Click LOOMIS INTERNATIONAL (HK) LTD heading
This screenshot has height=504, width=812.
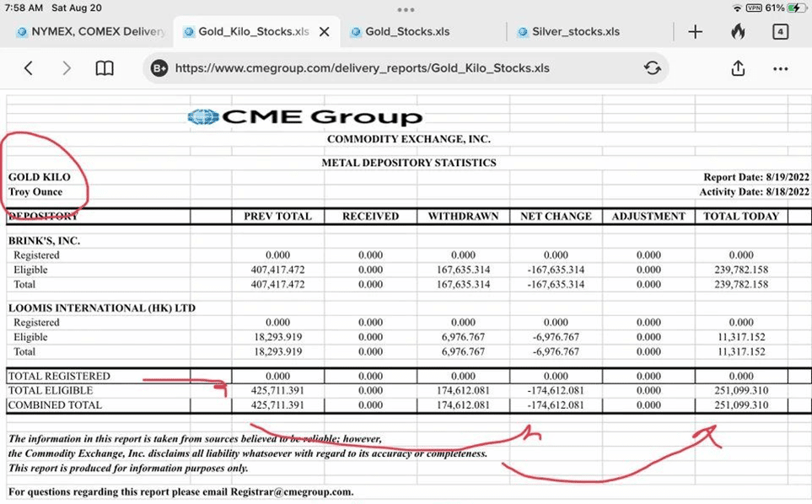tap(102, 308)
